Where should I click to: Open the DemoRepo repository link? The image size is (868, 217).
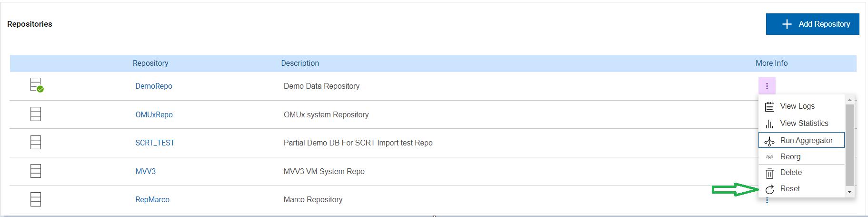(154, 86)
